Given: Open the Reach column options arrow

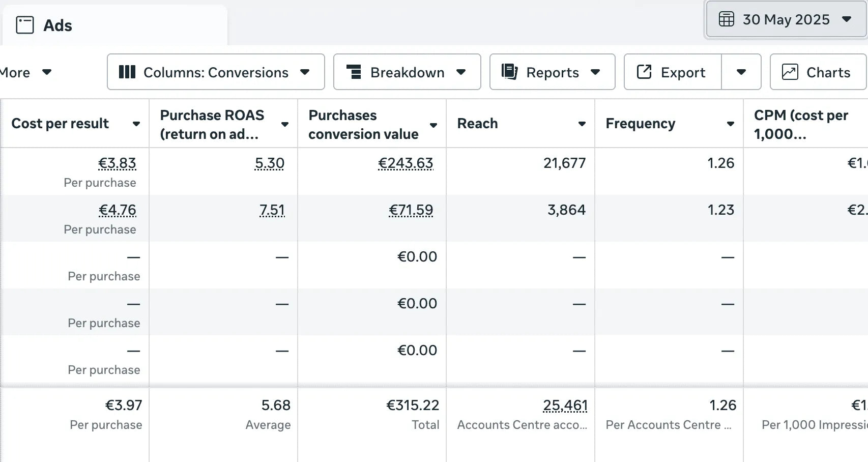Looking at the screenshot, I should (582, 124).
